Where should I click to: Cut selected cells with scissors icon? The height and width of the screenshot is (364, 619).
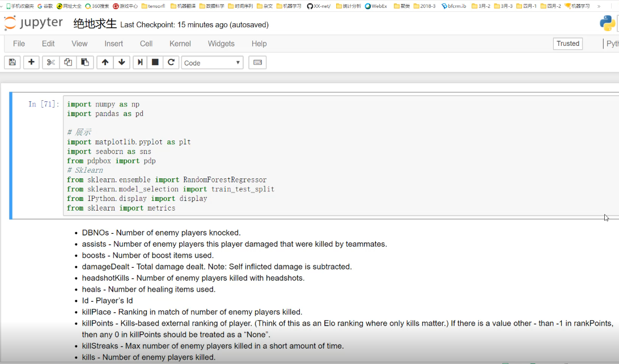[51, 62]
